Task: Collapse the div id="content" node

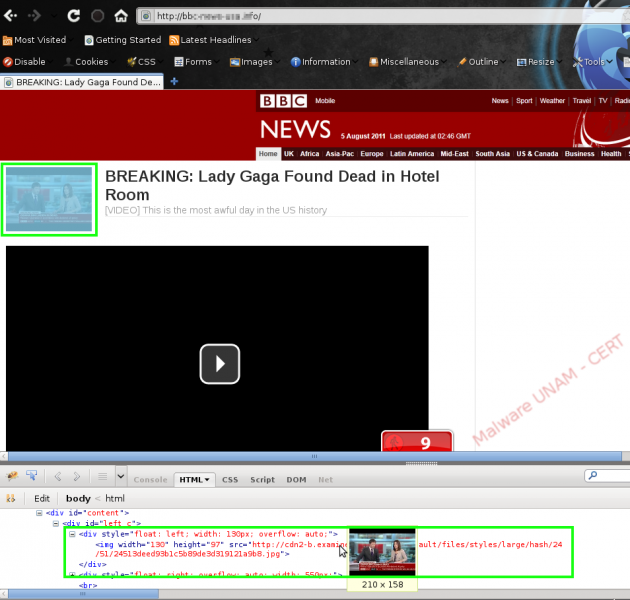Action: (x=39, y=513)
